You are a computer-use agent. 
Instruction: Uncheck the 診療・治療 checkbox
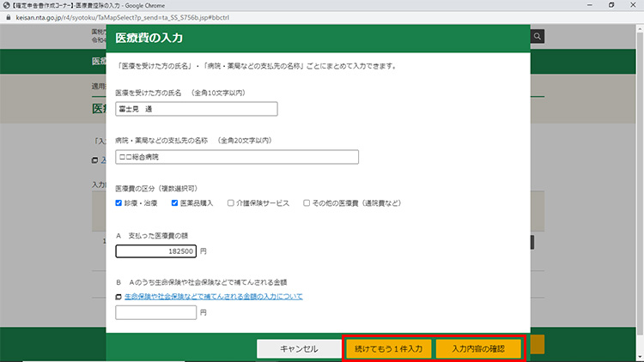pos(118,203)
